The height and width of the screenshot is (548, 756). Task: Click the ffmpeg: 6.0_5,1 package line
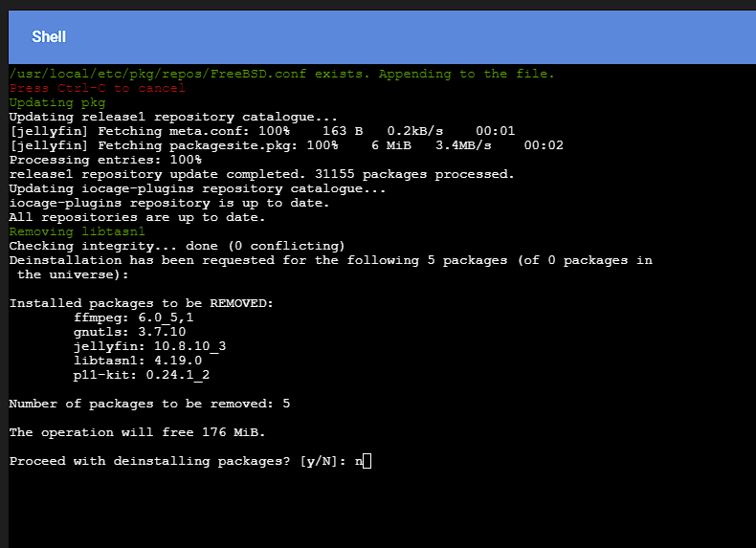134,318
